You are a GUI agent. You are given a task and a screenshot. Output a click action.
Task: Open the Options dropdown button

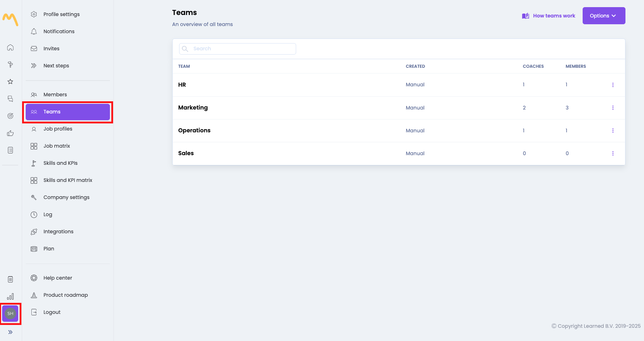[603, 16]
